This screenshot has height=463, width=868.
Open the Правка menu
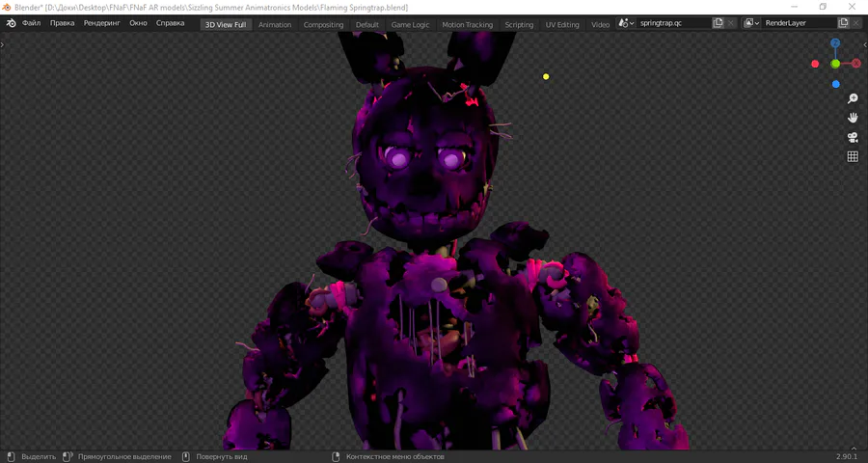point(62,23)
